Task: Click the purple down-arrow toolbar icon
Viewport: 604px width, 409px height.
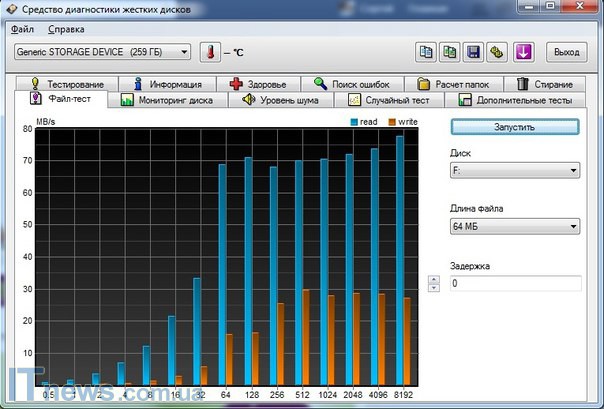Action: [x=524, y=51]
